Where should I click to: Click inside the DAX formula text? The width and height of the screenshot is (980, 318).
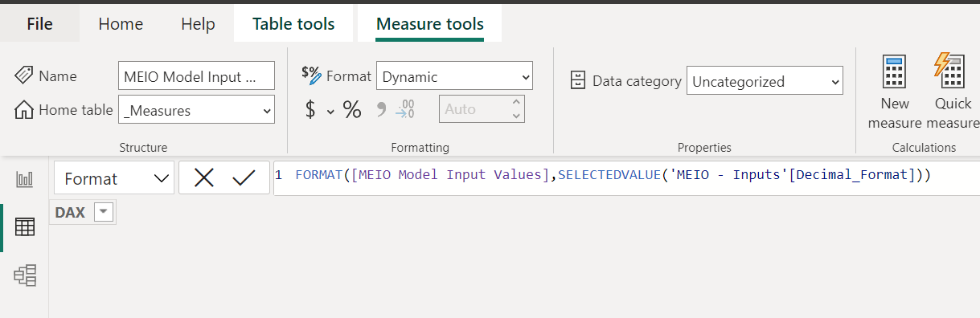coord(613,175)
